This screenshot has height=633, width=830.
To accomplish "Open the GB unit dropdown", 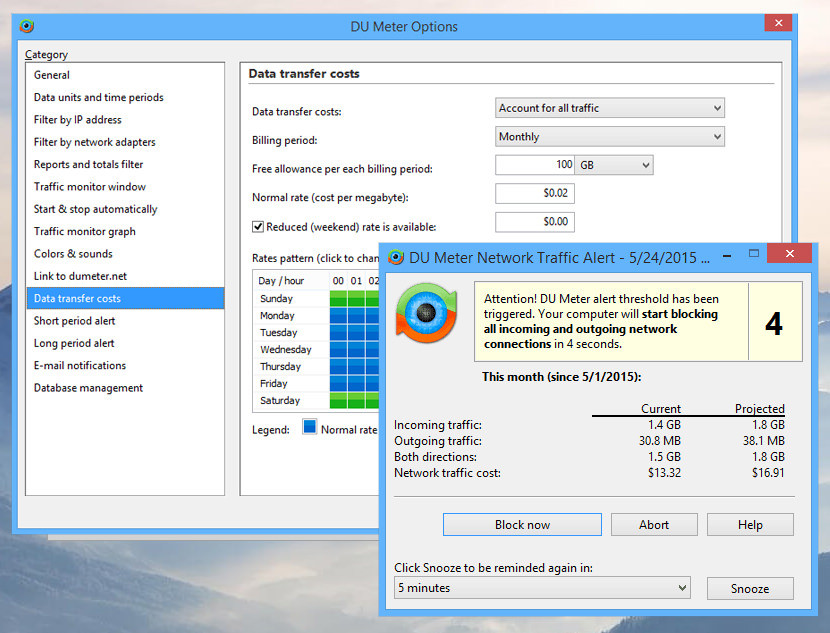I will tap(614, 165).
